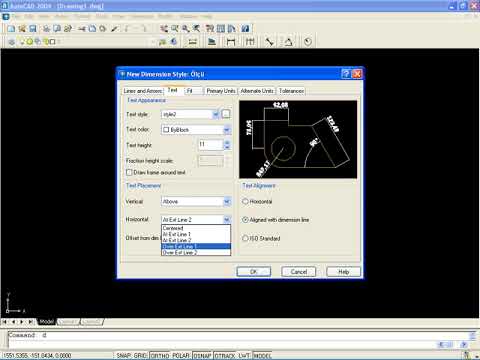The height and width of the screenshot is (360, 480).
Task: Click the New drawing icon in toolbar
Action: click(12, 29)
